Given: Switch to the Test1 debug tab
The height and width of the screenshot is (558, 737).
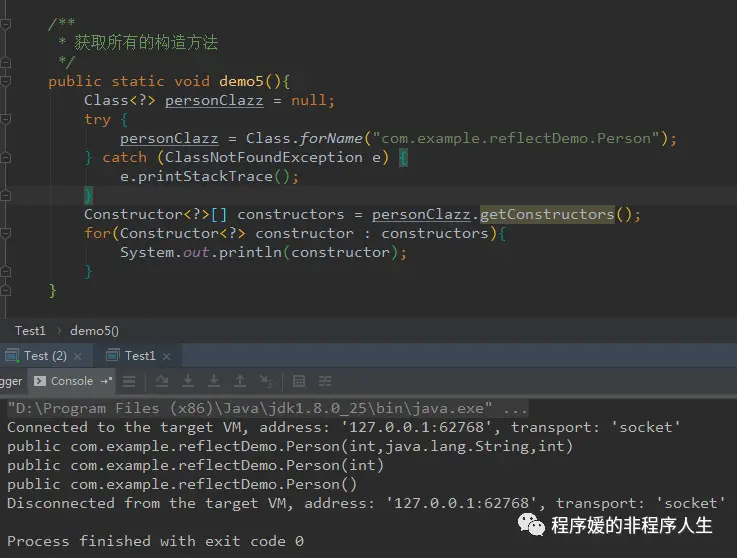Looking at the screenshot, I should 138,356.
